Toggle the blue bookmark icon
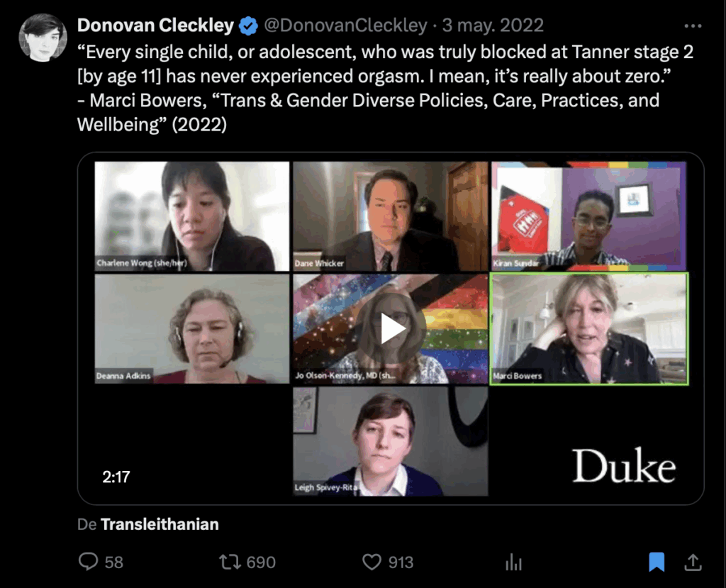The height and width of the screenshot is (588, 726). [657, 562]
